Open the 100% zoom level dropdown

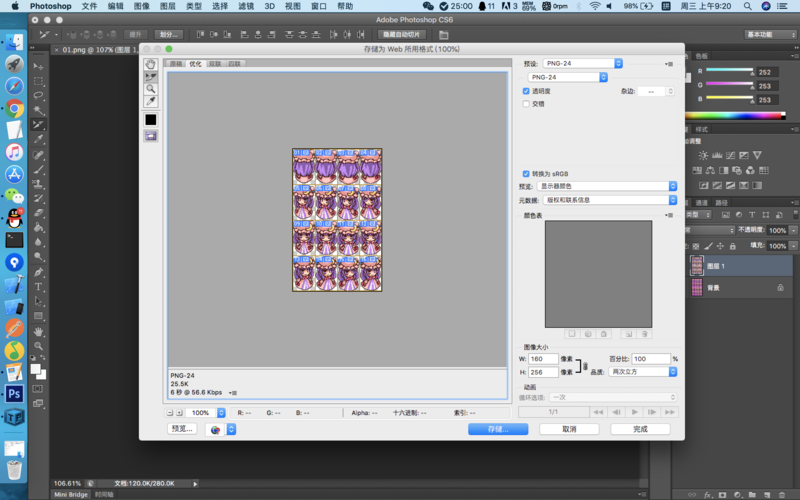206,413
